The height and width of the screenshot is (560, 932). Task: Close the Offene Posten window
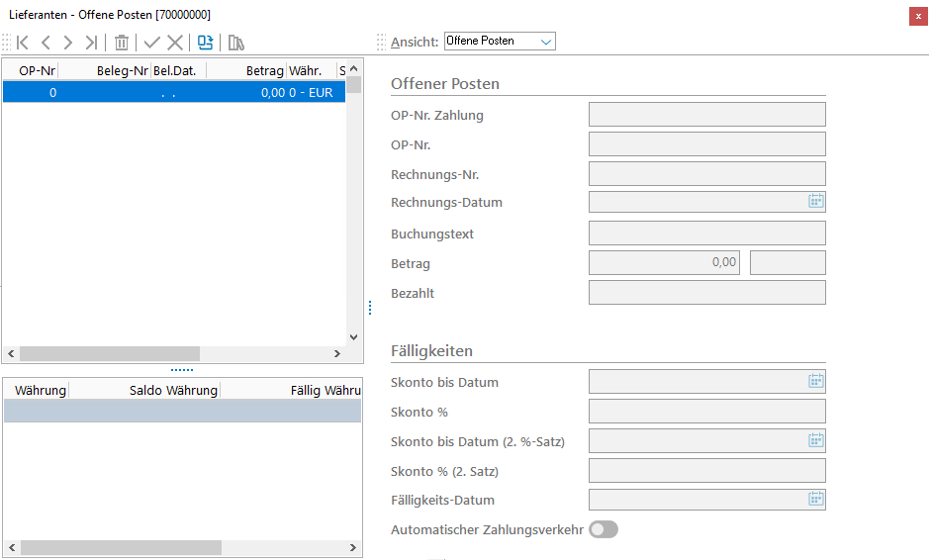[918, 15]
